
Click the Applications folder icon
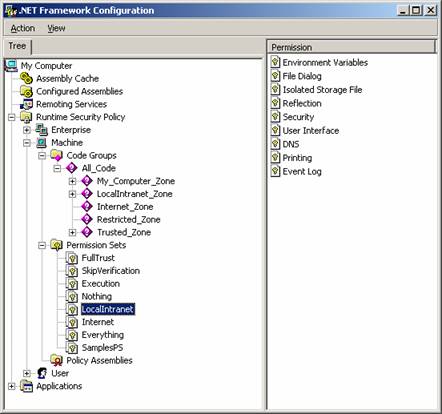pyautogui.click(x=26, y=386)
